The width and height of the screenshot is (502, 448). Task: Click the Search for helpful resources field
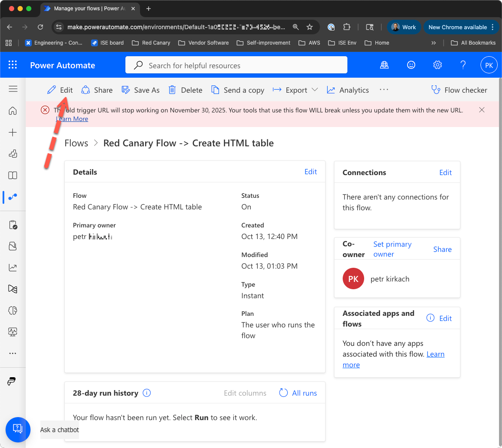point(236,65)
